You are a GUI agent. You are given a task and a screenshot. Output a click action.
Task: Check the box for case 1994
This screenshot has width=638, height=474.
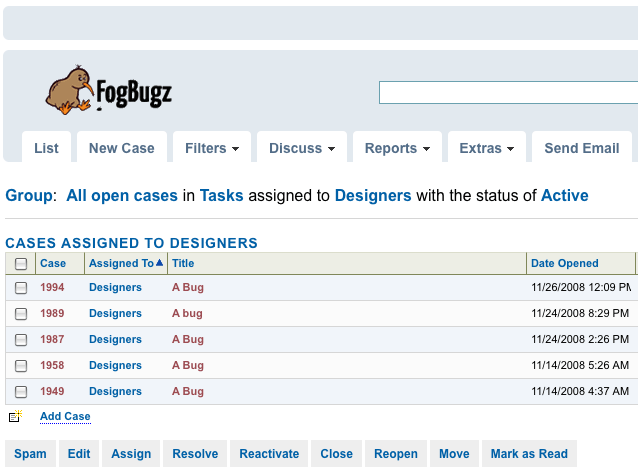[x=21, y=288]
